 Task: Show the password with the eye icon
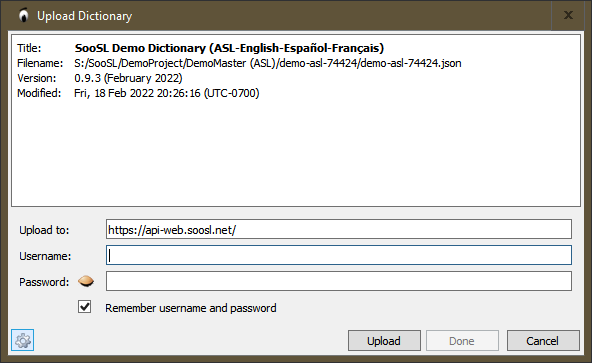point(86,281)
